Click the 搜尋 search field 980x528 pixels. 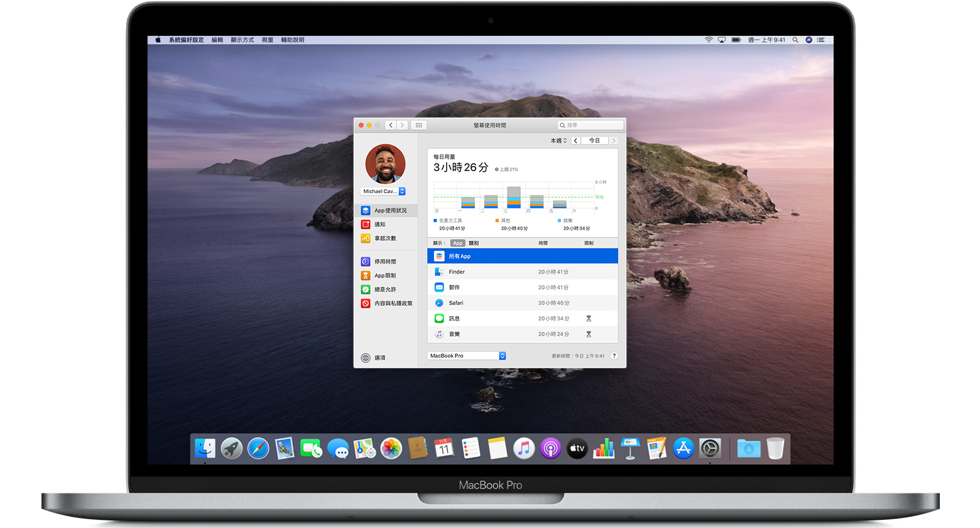point(591,125)
